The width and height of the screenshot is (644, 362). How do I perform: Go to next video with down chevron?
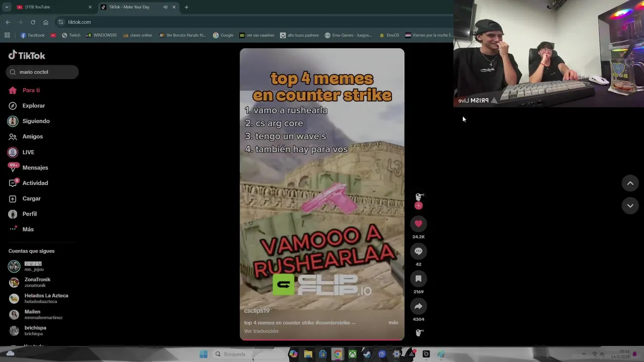tap(630, 206)
